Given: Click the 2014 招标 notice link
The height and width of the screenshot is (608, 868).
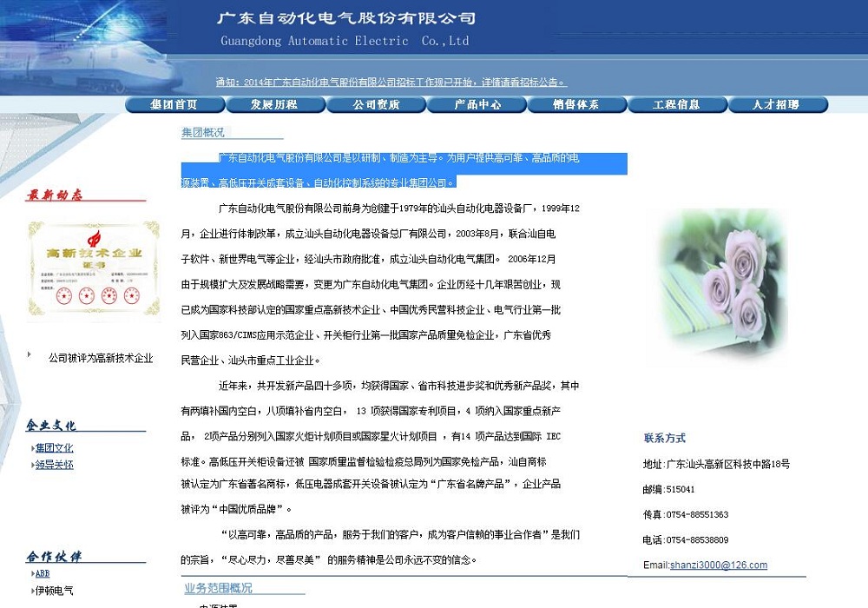Looking at the screenshot, I should click(x=391, y=83).
